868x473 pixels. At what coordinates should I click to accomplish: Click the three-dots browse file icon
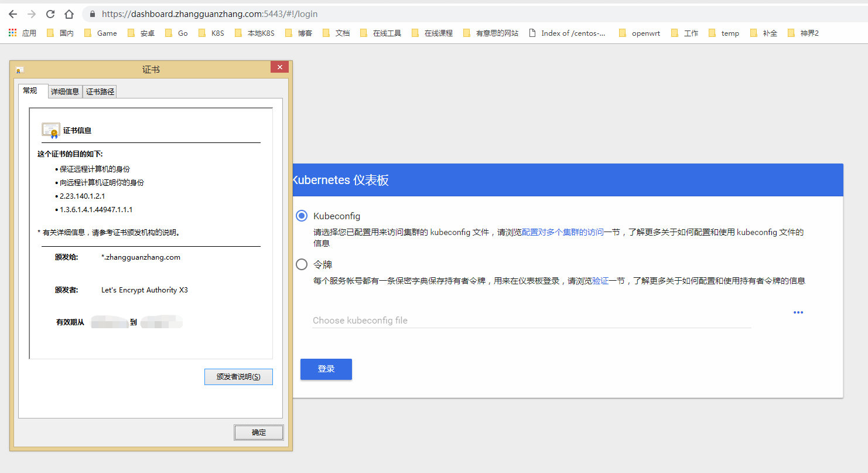(798, 312)
